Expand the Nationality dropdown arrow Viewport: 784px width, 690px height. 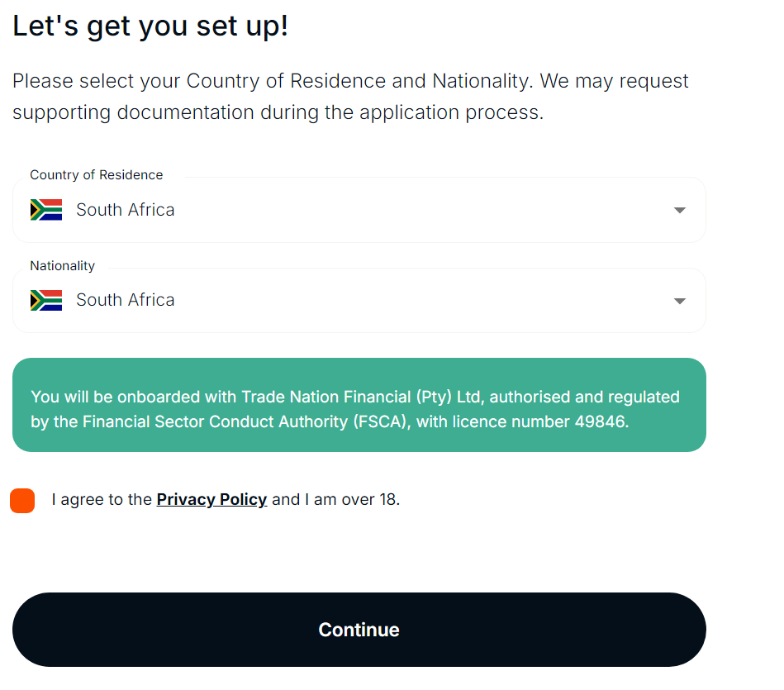tap(680, 301)
